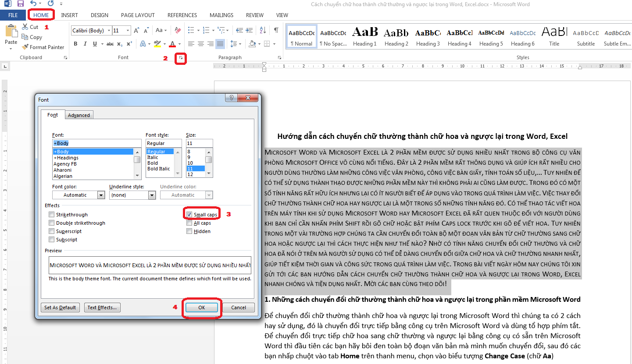Screen dimensions: 632x364
Task: Check the Hidden effect checkbox
Action: point(189,231)
